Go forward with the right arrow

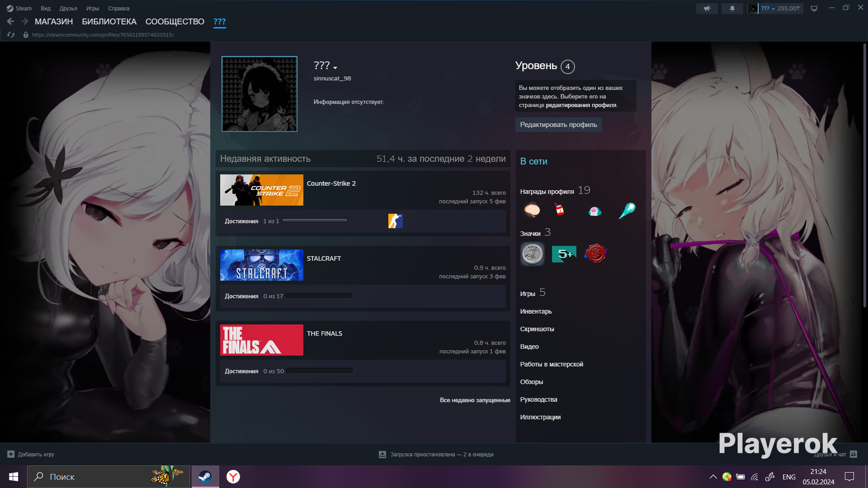click(24, 21)
